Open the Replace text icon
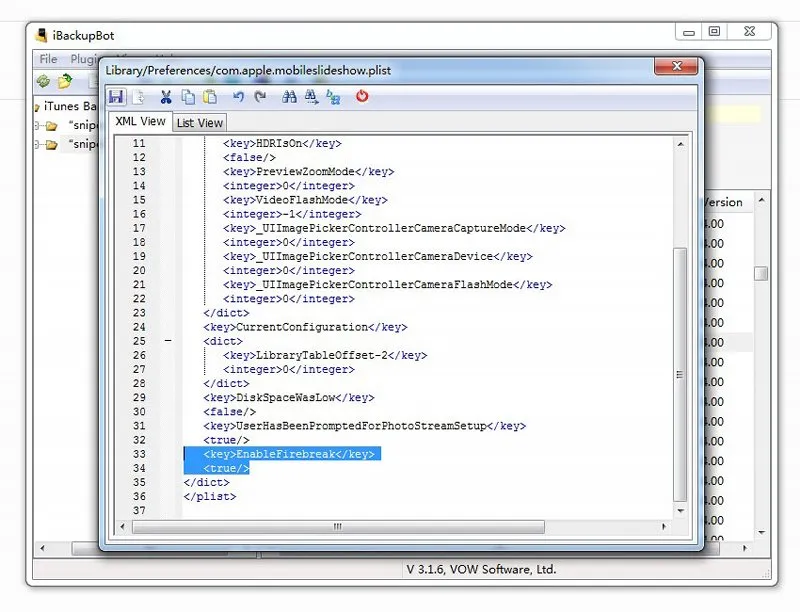800x612 pixels. pyautogui.click(x=333, y=96)
